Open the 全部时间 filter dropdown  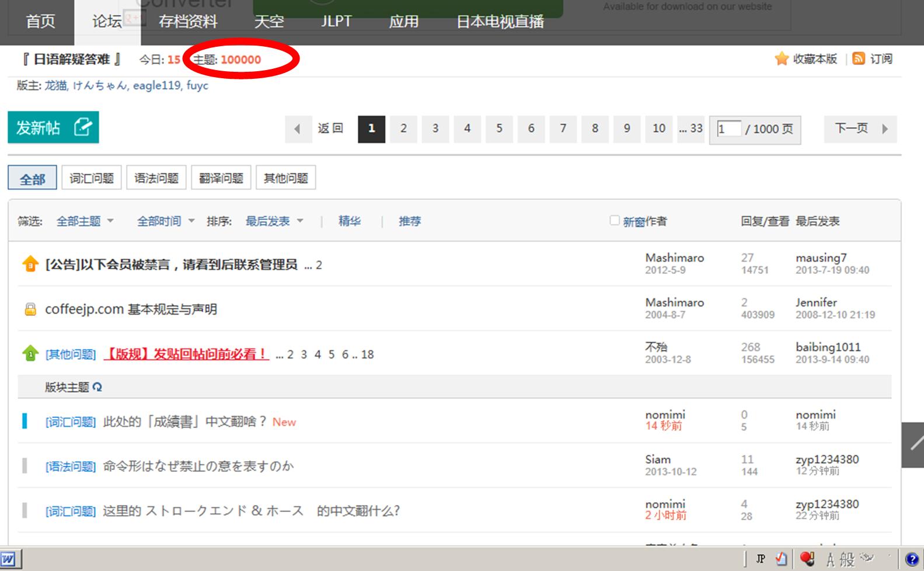166,221
